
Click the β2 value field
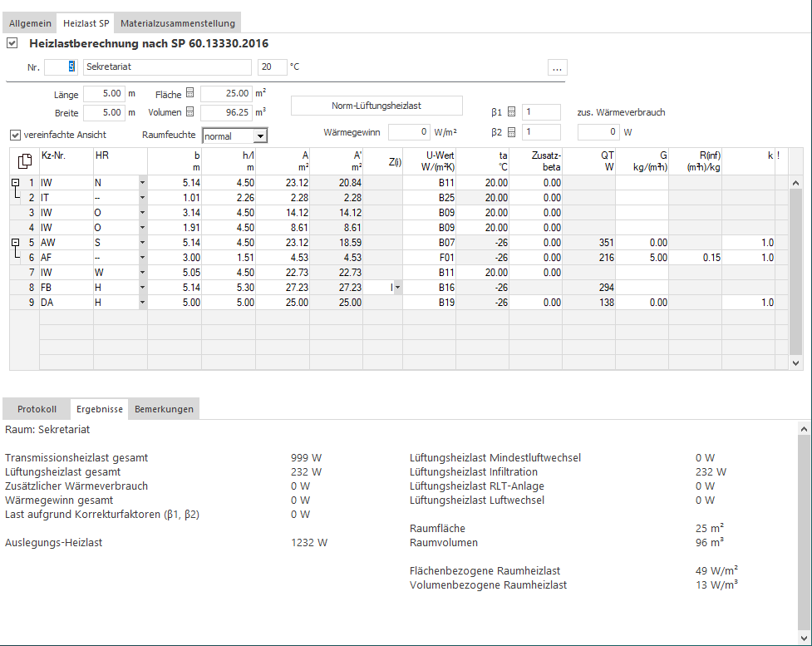(x=541, y=132)
